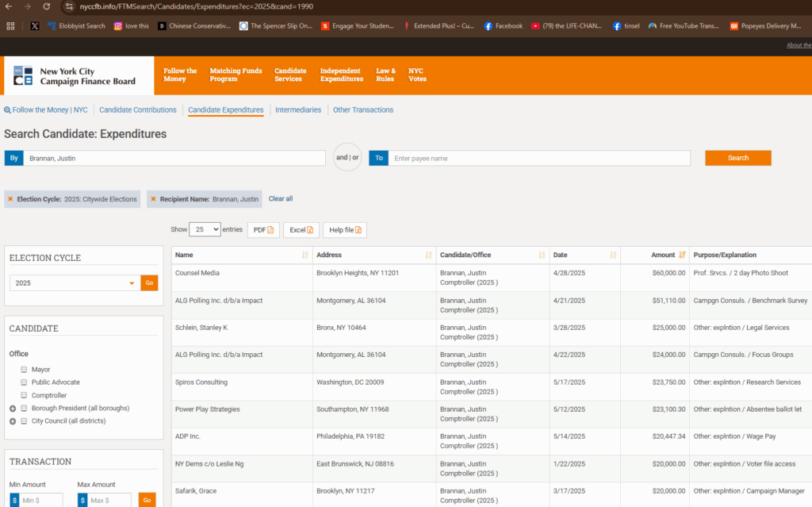Open the site information icon beside the URL

[69, 6]
